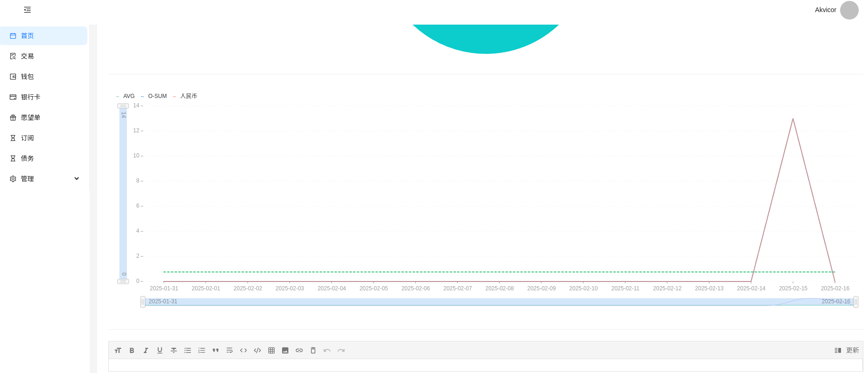Click the 2025-02-15 peak on 人民币 line
The height and width of the screenshot is (373, 868).
793,119
